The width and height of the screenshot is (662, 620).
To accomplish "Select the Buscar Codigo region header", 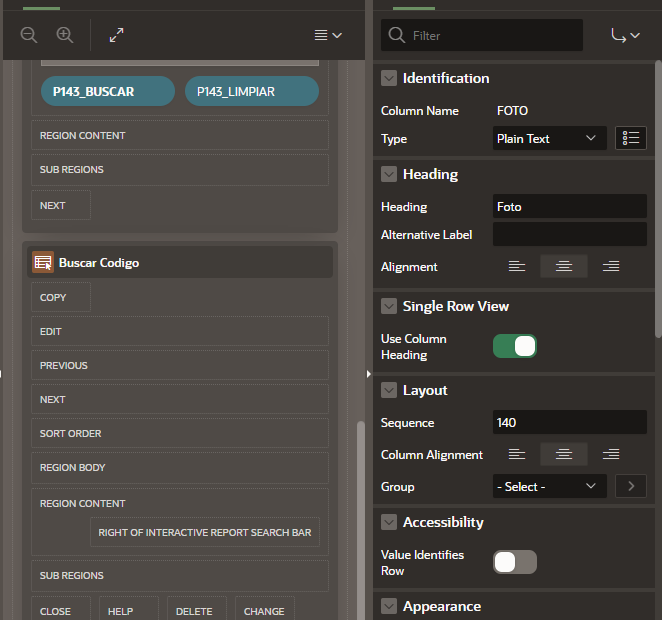I will click(180, 263).
